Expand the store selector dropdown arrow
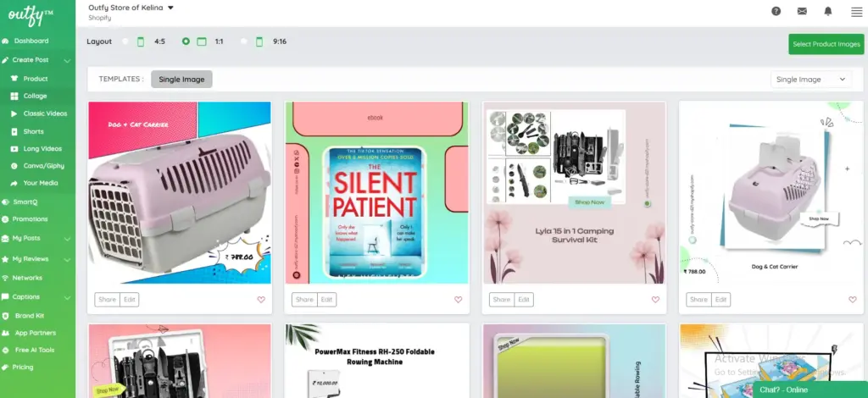 tap(170, 8)
